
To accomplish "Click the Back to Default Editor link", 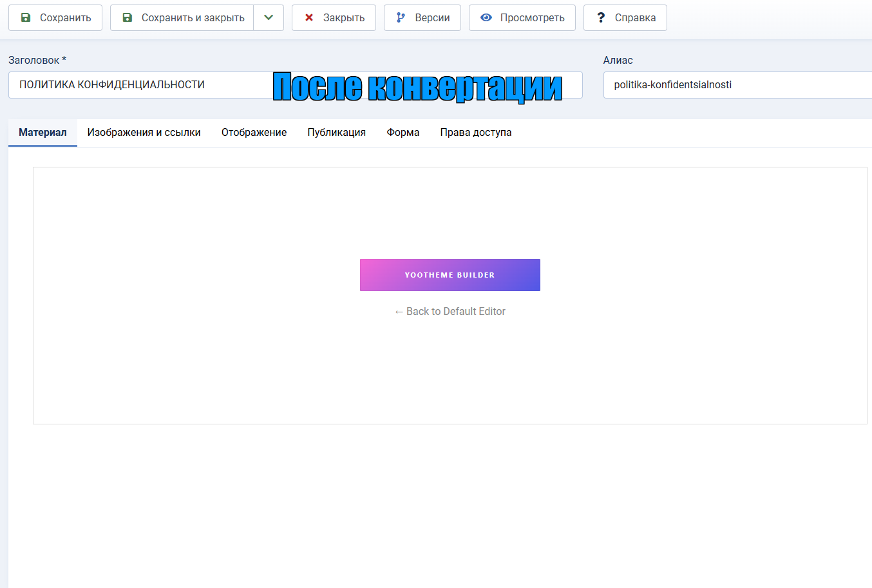I will point(450,312).
